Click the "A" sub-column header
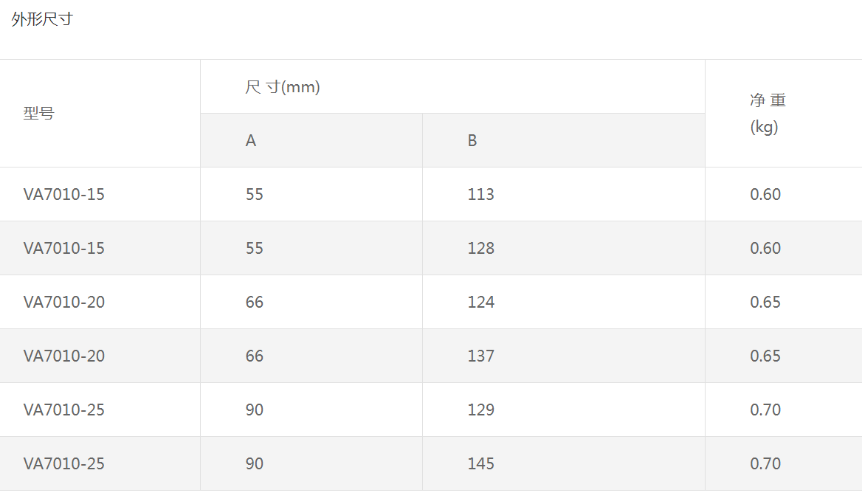Screen dimensions: 862x504 pyautogui.click(x=251, y=140)
